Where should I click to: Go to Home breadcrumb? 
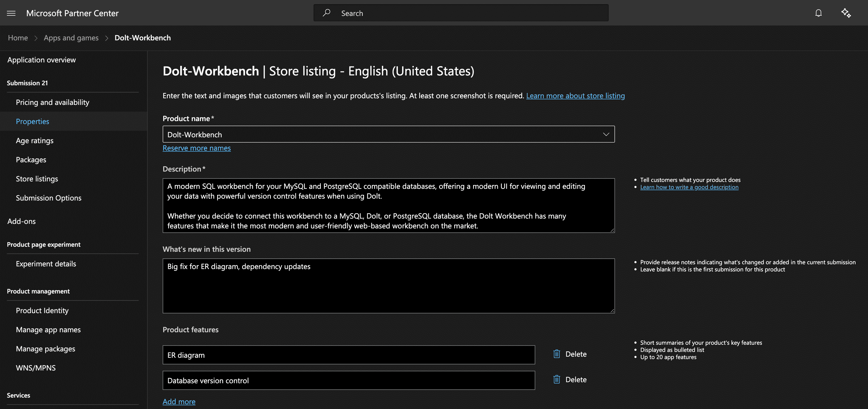(x=18, y=38)
